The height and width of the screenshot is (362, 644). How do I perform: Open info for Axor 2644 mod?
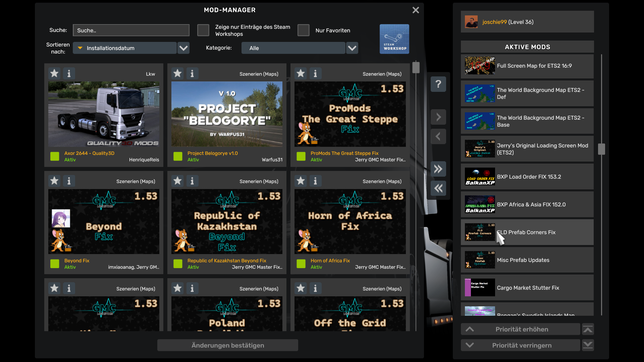69,73
